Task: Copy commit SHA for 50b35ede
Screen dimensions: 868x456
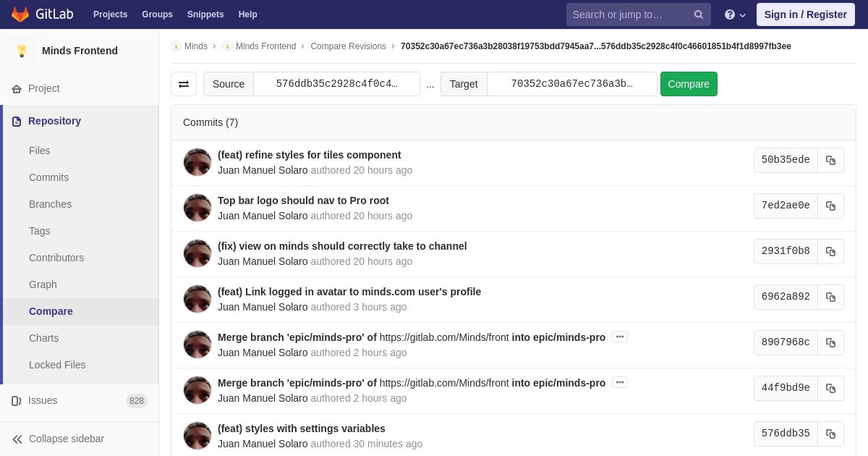Action: [x=830, y=160]
